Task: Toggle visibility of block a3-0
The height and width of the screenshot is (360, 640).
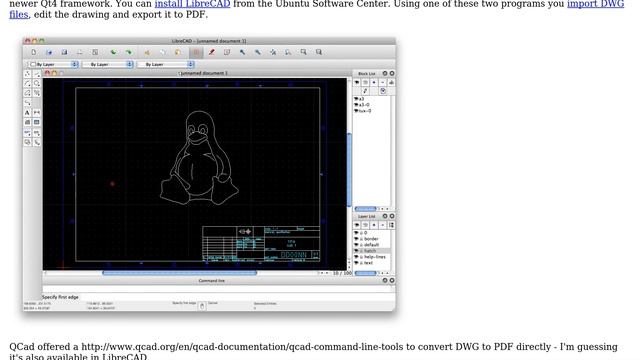Action: [x=356, y=105]
